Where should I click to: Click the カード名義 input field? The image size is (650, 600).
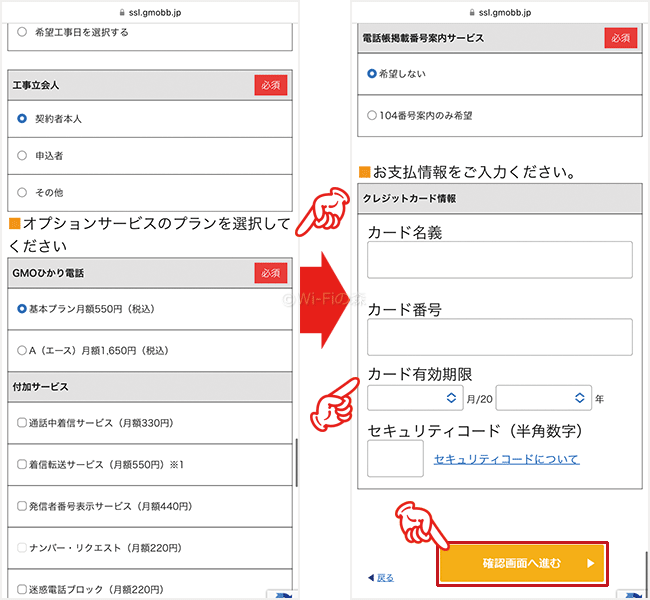click(500, 260)
